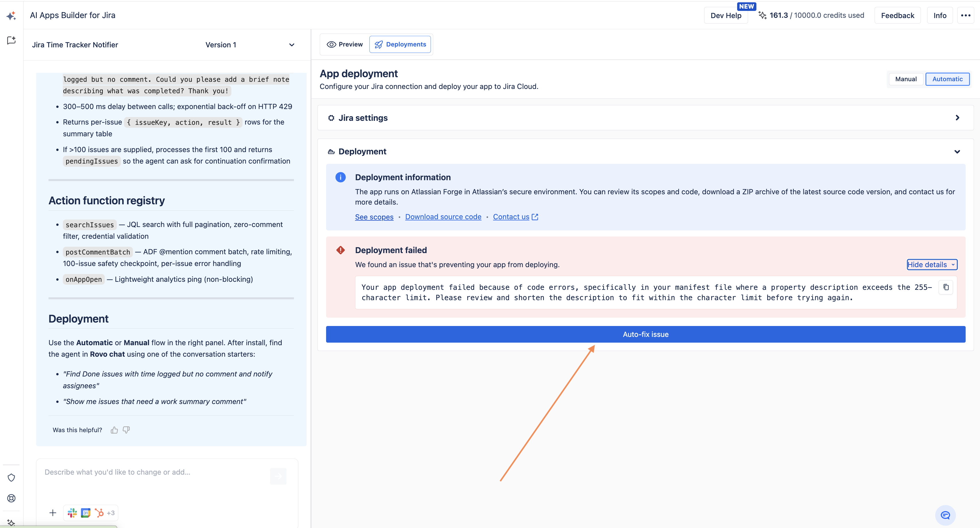This screenshot has height=528, width=980.
Task: Give thumbs up to the response
Action: tap(114, 430)
